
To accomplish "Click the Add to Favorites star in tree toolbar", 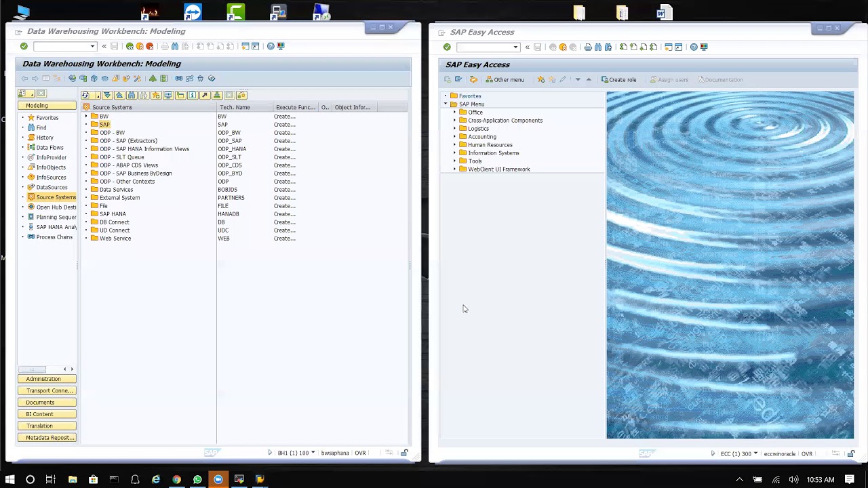I will 156,95.
